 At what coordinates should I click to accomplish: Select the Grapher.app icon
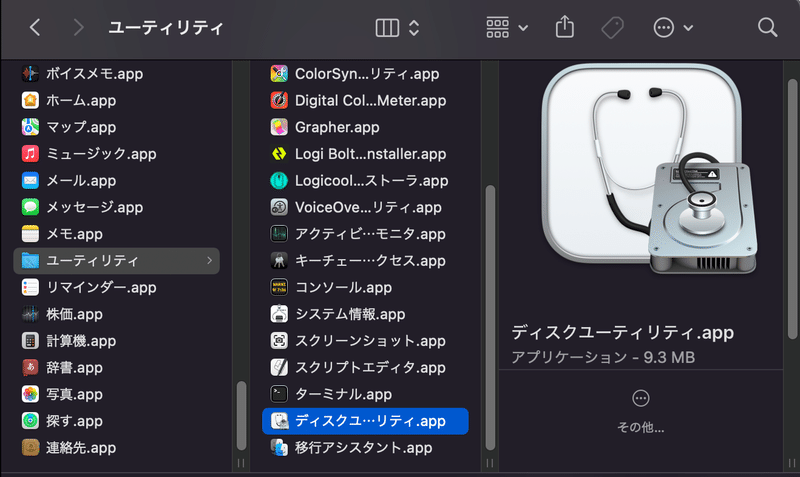[279, 127]
